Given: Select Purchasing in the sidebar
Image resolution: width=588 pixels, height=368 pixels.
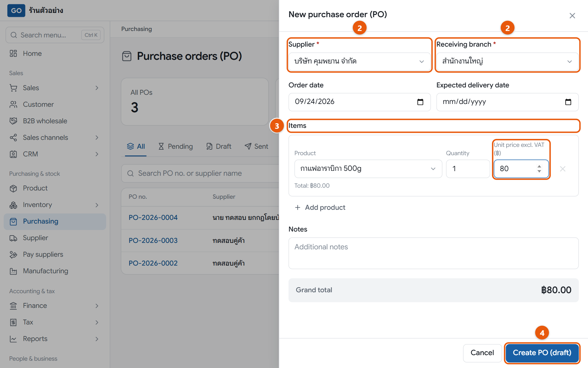Looking at the screenshot, I should (x=55, y=221).
